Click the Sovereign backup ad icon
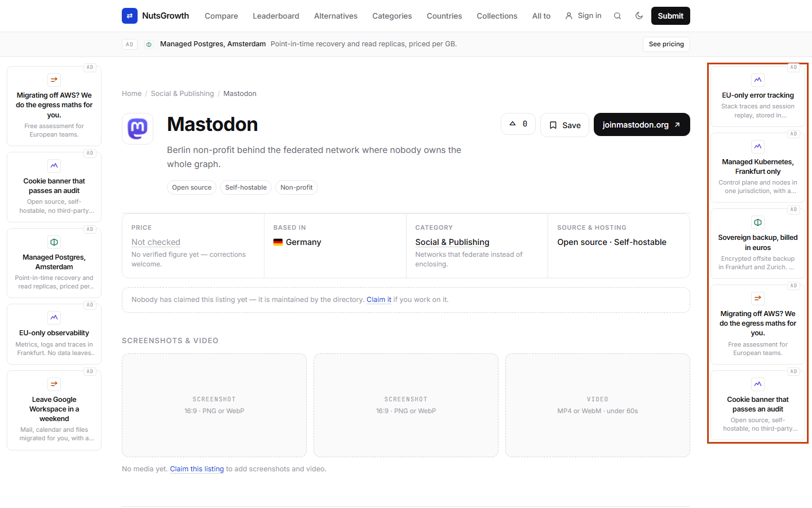The image size is (812, 508). [758, 222]
